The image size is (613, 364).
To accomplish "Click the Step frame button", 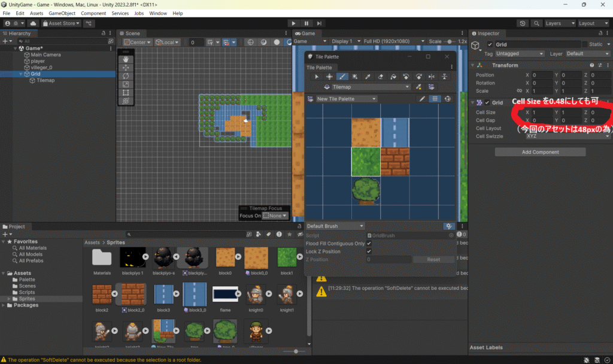I will pyautogui.click(x=320, y=23).
